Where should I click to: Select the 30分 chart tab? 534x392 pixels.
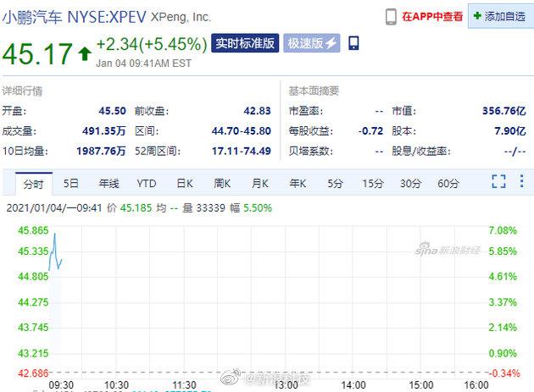410,184
